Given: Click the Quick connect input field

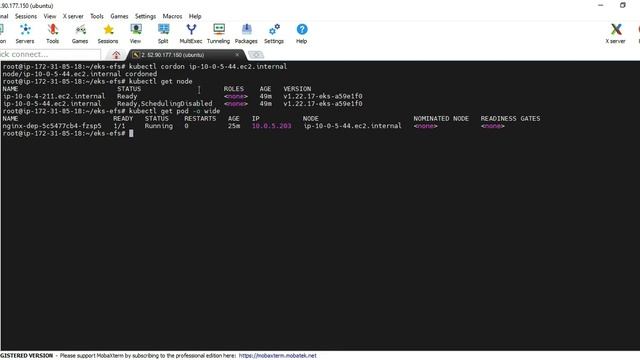Looking at the screenshot, I should click(50, 54).
